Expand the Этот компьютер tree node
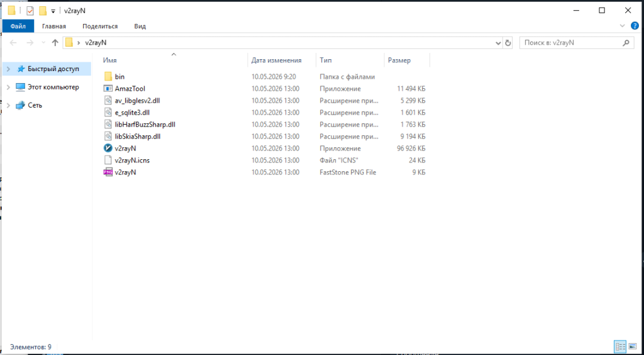 (x=9, y=87)
